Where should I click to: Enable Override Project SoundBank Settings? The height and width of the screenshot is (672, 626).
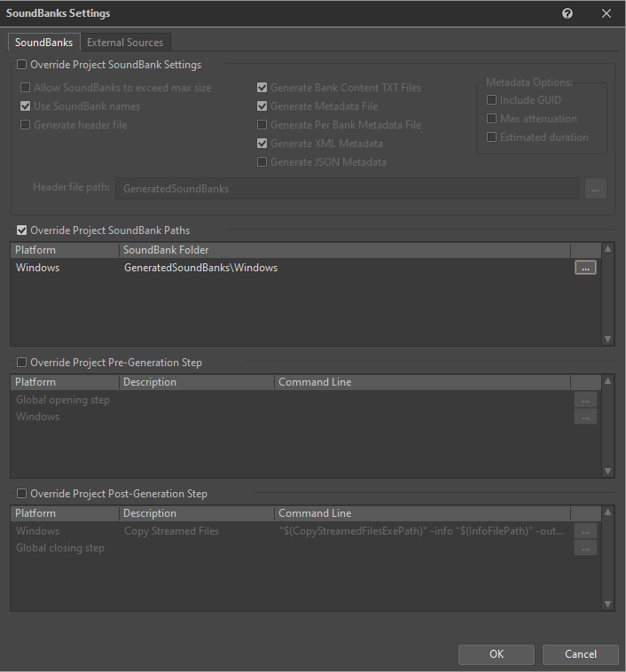tap(21, 65)
